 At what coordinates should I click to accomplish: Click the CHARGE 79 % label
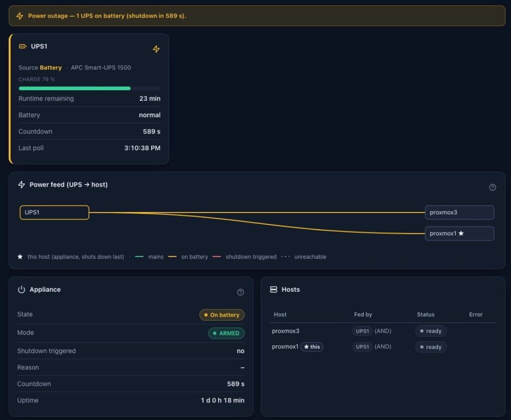(x=36, y=79)
